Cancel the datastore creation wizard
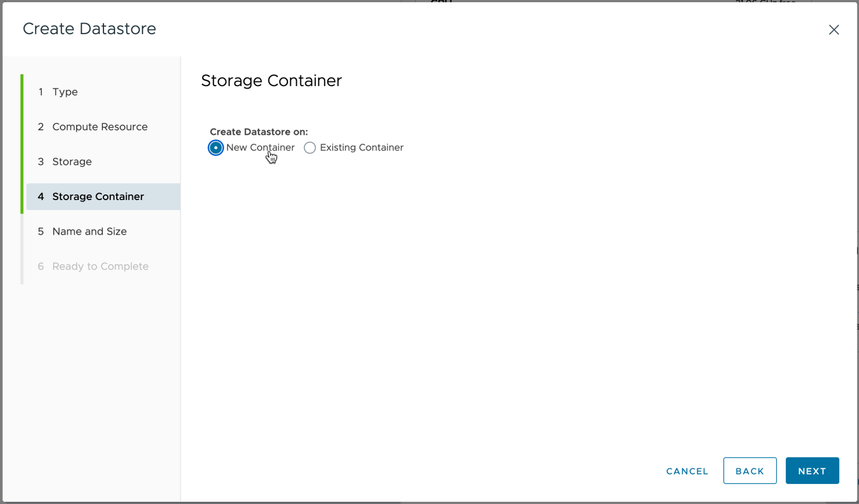 click(x=687, y=471)
